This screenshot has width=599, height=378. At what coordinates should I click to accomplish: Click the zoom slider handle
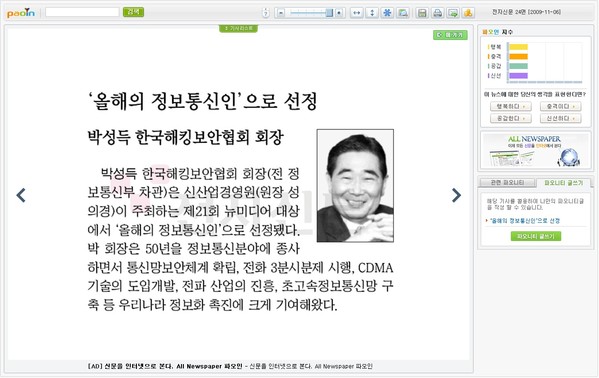coord(329,13)
